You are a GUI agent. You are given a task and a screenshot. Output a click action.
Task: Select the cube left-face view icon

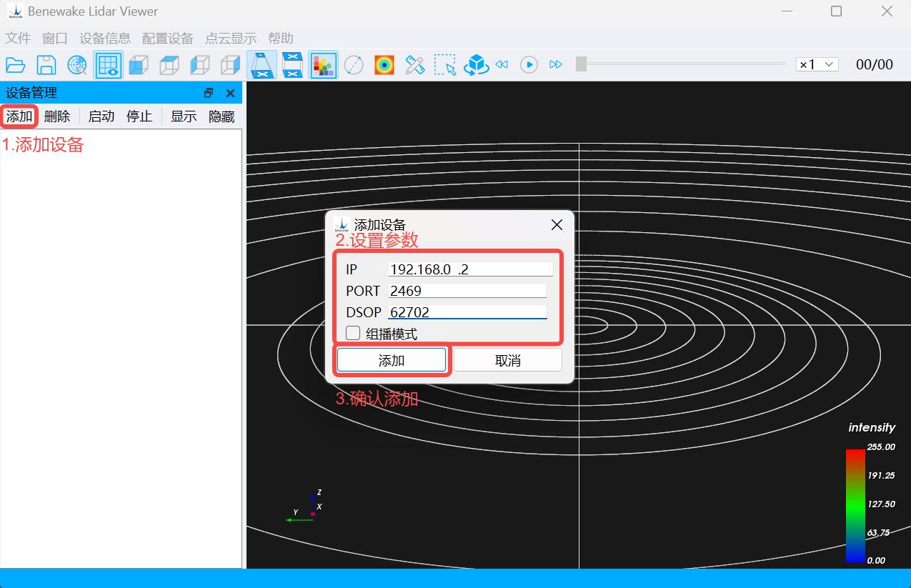(200, 65)
